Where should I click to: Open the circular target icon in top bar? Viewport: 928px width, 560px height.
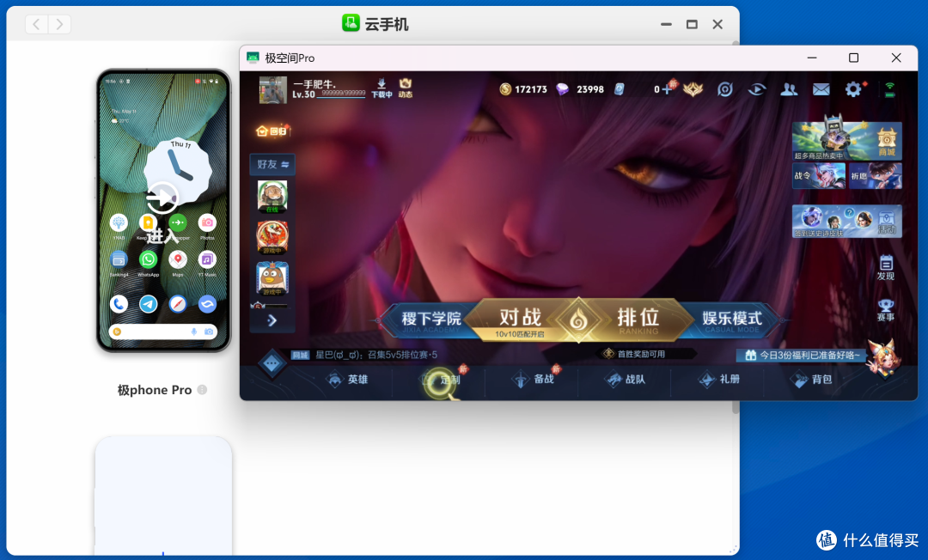click(x=725, y=89)
